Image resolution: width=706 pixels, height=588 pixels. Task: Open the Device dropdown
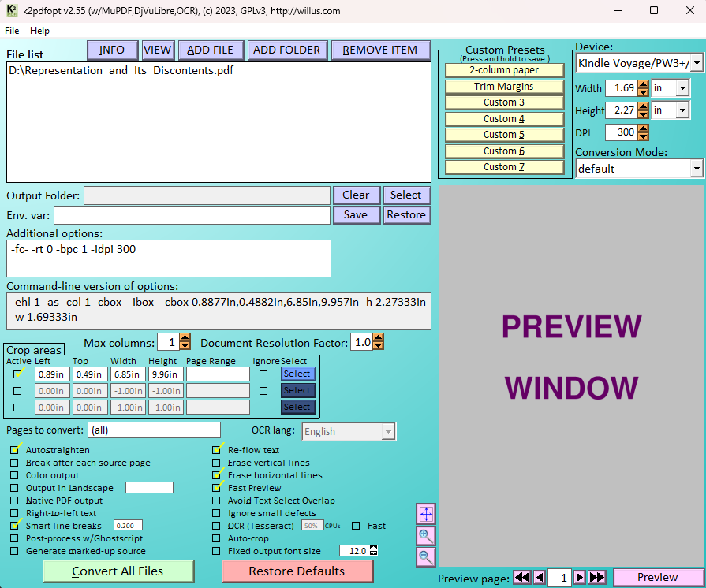697,63
